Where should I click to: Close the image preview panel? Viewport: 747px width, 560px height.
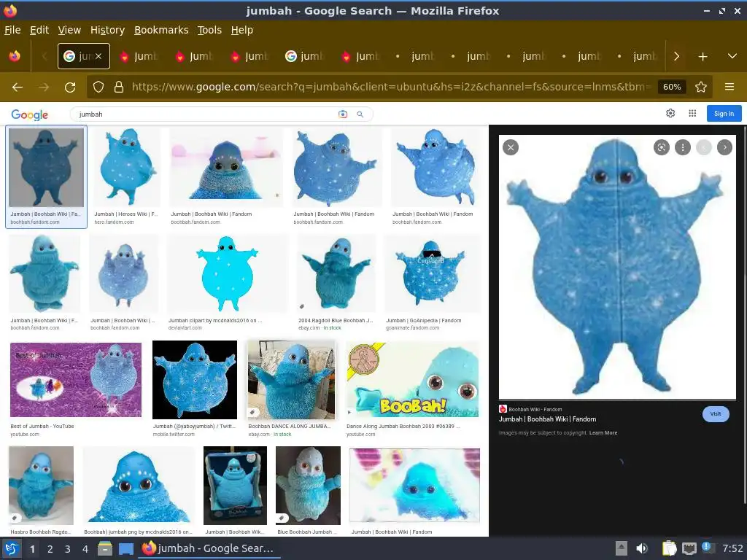coord(511,147)
